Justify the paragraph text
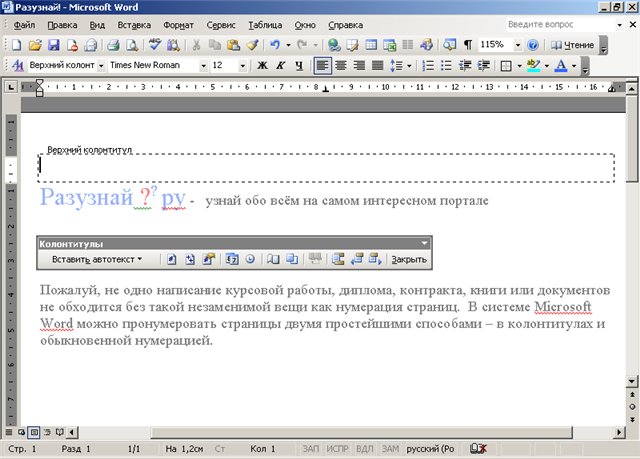Screen dimensions: 640x459 (378, 65)
